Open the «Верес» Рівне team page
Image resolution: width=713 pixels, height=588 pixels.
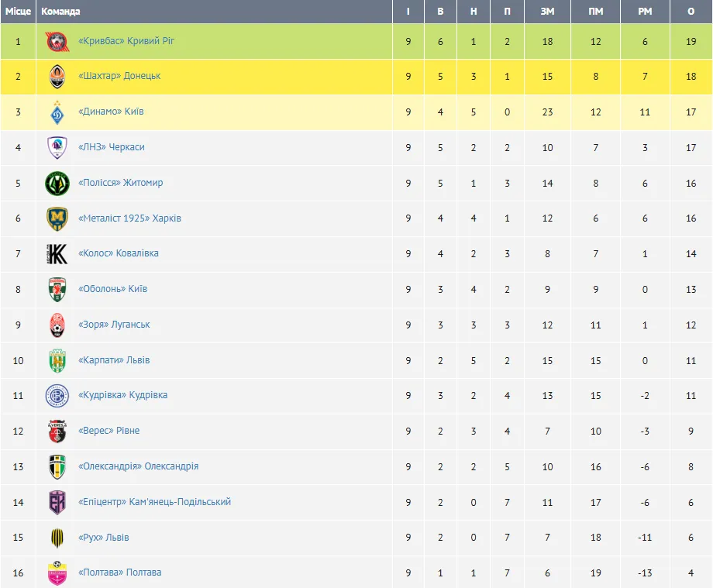[x=109, y=431]
